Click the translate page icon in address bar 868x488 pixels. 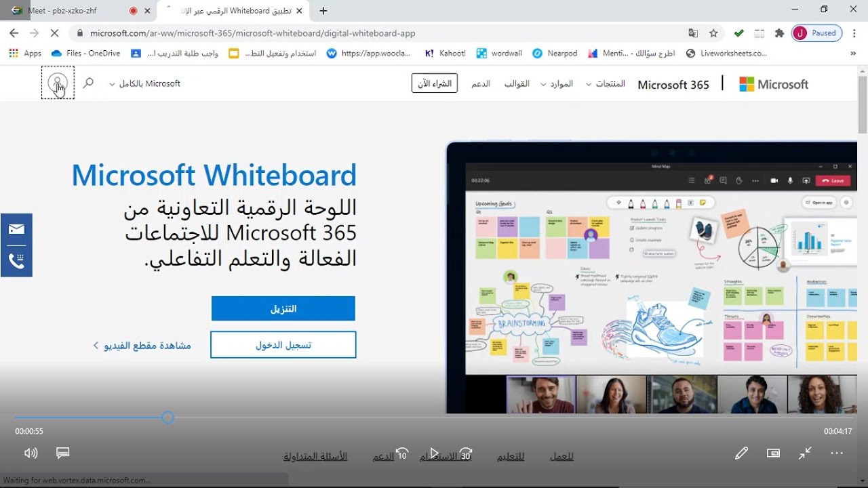(x=692, y=33)
